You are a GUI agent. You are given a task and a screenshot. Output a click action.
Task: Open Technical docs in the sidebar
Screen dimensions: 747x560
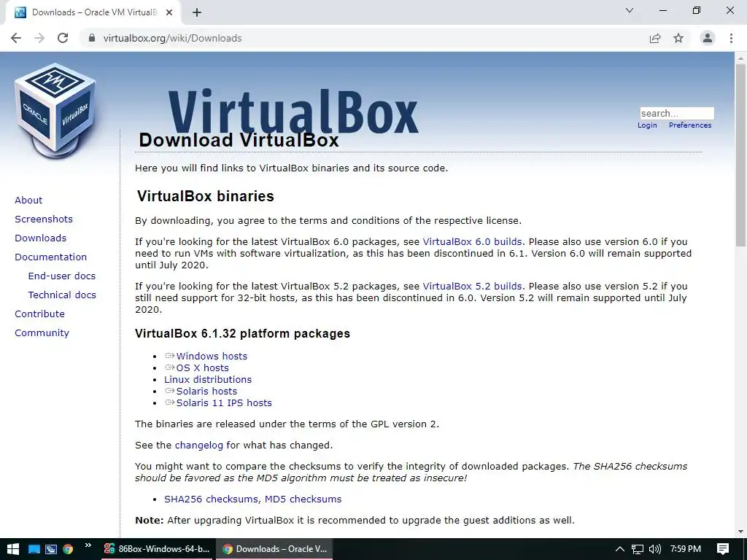pyautogui.click(x=62, y=295)
